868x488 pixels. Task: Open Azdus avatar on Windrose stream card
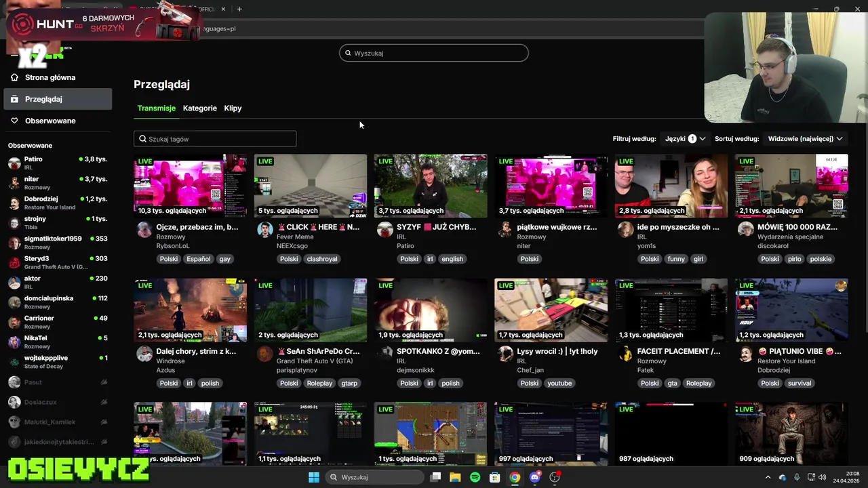144,354
